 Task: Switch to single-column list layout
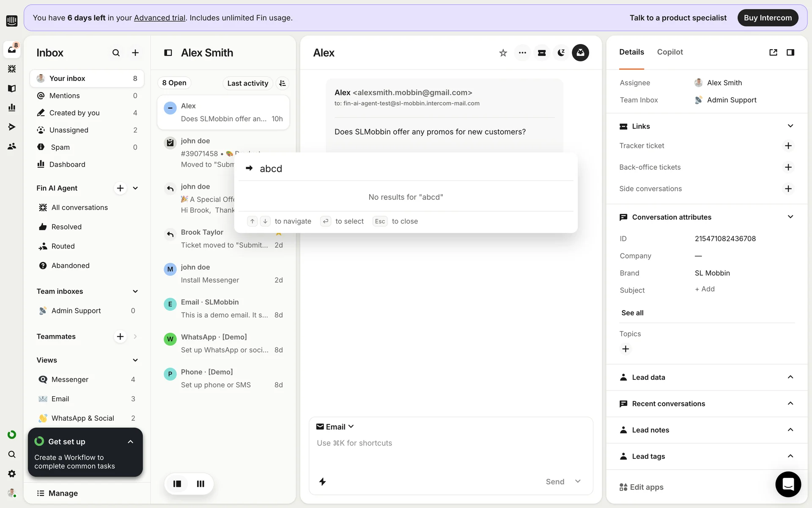pyautogui.click(x=177, y=484)
